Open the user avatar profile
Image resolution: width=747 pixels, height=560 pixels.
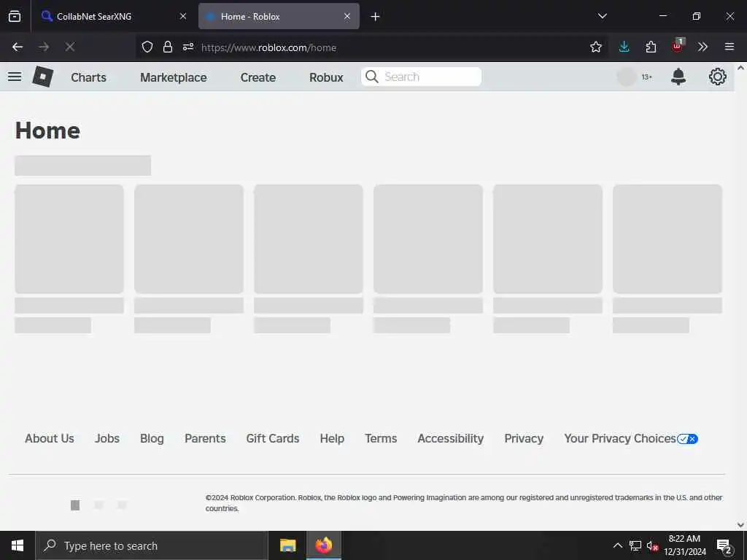tap(627, 77)
